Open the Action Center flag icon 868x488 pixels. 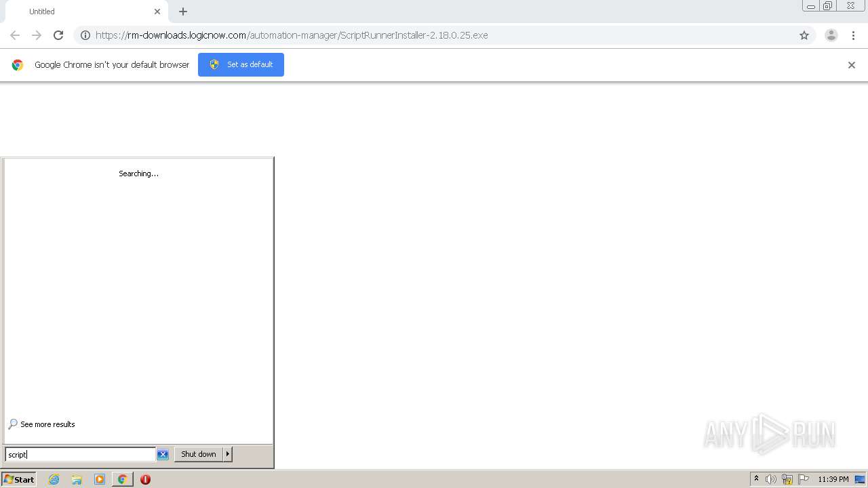pos(804,479)
